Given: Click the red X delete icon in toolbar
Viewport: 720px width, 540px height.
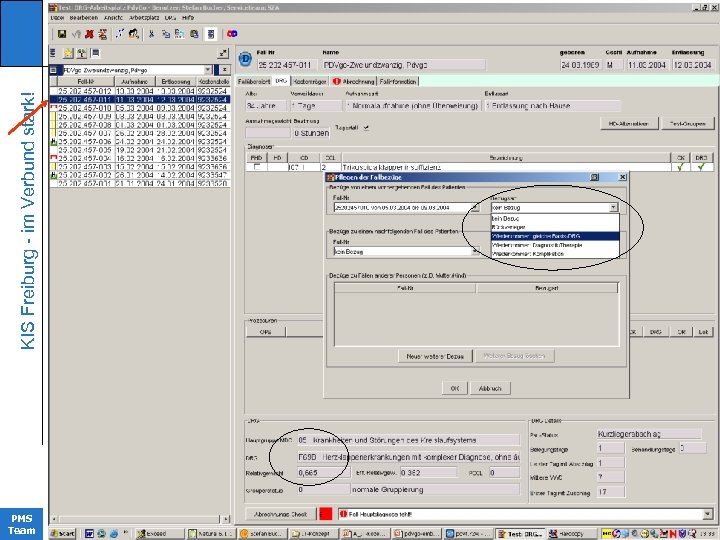Looking at the screenshot, I should tap(90, 34).
